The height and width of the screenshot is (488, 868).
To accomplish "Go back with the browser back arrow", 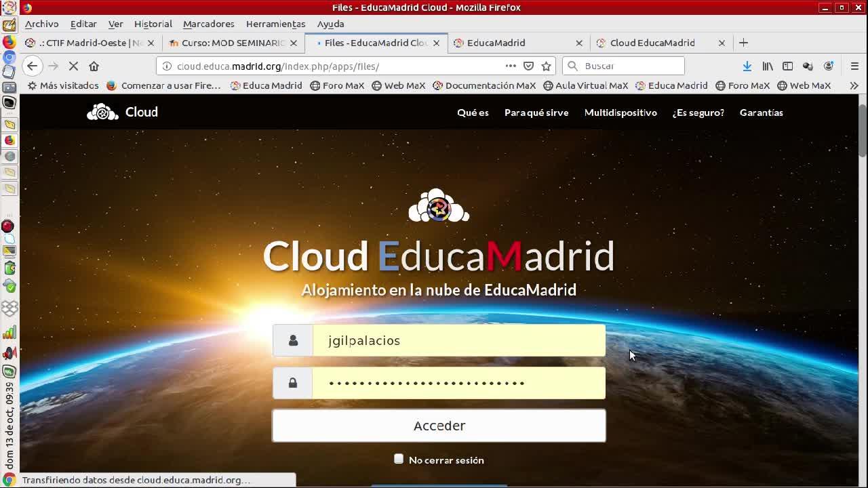I will click(x=32, y=66).
